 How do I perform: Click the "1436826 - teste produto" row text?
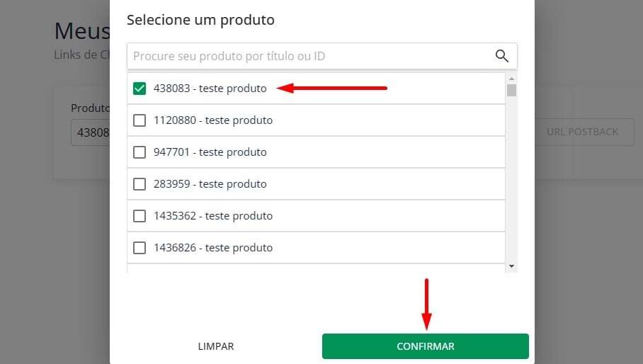pos(212,248)
